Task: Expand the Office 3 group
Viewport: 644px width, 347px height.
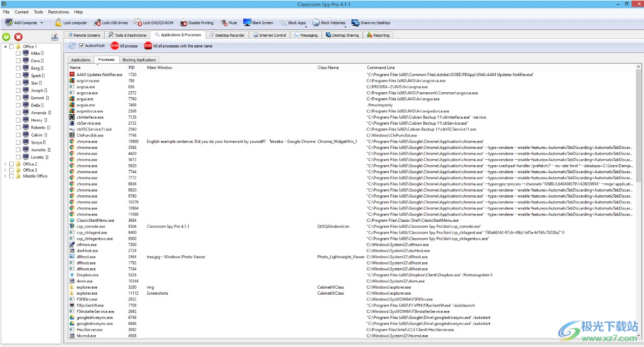Action: (5, 170)
